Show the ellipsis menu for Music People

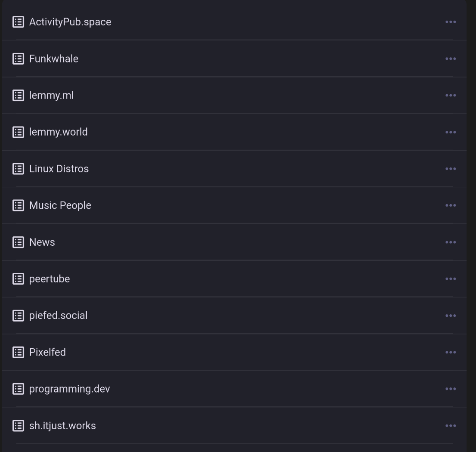[451, 205]
